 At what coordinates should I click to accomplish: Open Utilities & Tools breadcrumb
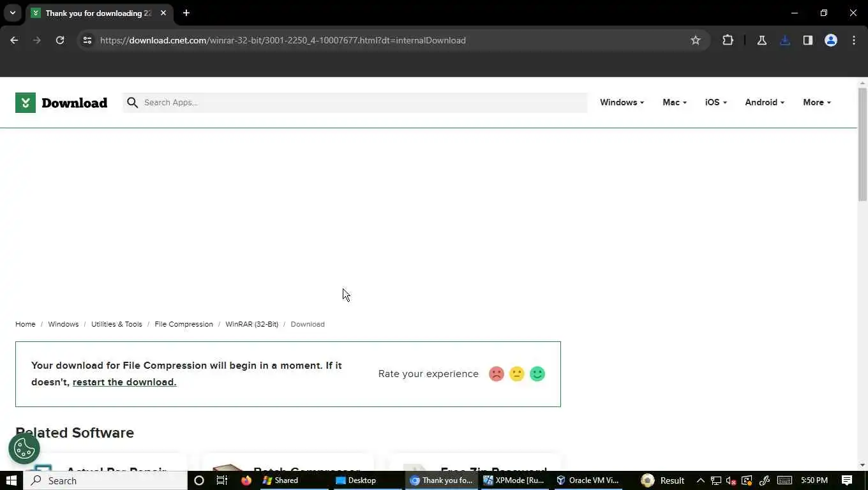(x=117, y=324)
